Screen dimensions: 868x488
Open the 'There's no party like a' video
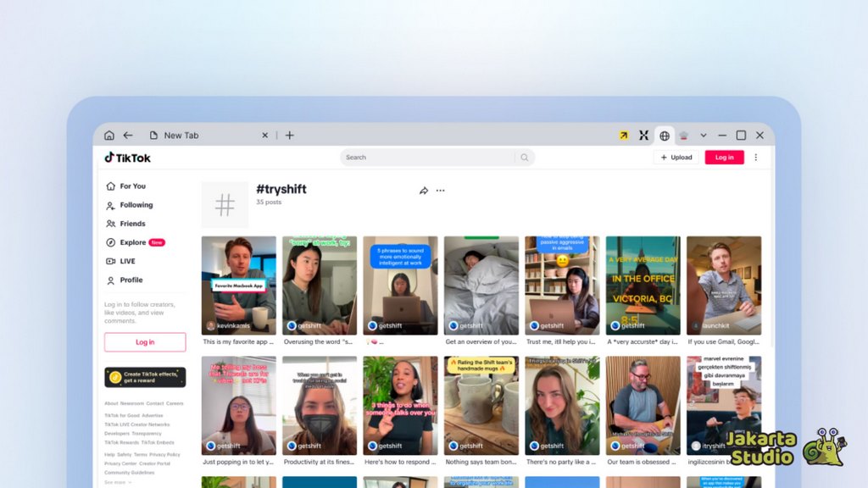coord(562,406)
